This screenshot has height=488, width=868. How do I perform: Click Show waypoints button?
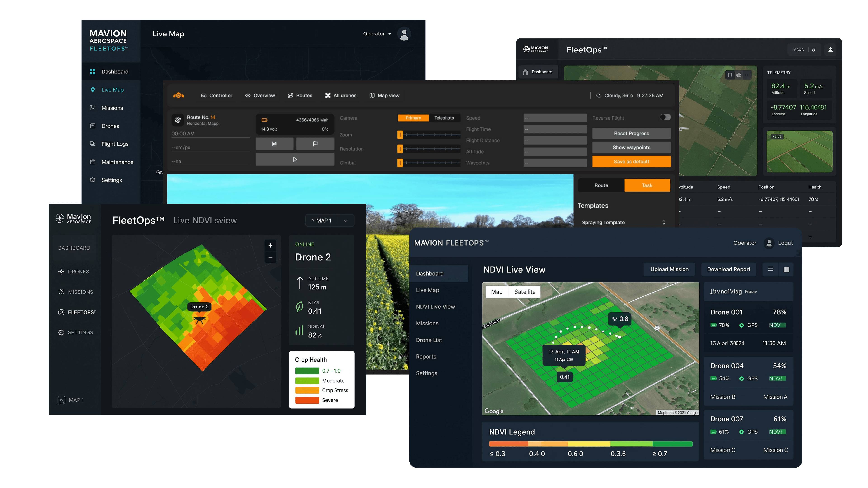point(631,147)
